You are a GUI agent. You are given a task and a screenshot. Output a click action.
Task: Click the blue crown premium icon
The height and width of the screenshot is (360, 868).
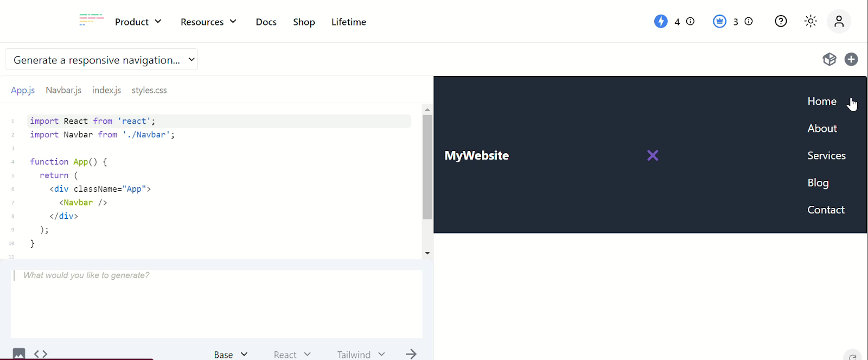[719, 21]
